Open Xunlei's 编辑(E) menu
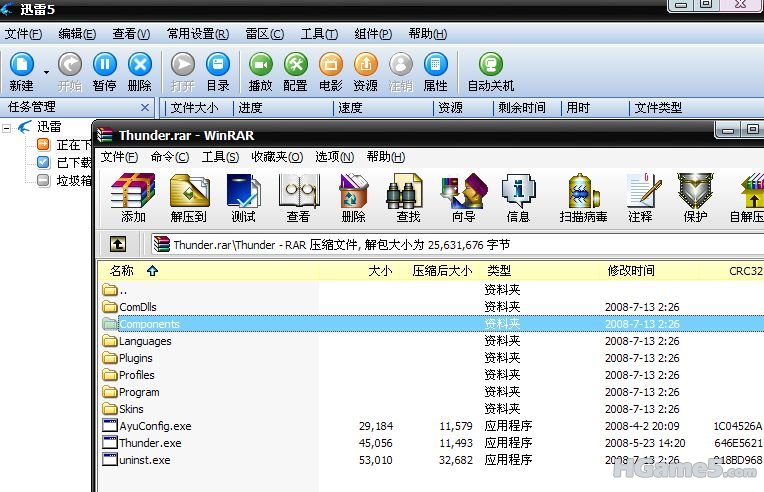Screen dimensions: 764x492 pyautogui.click(x=77, y=34)
